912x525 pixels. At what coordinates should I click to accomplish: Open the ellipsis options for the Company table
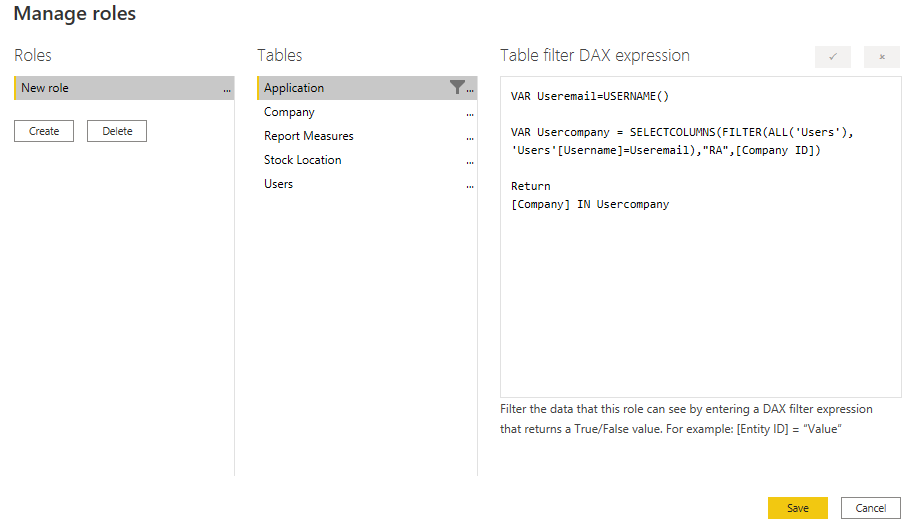coord(470,115)
